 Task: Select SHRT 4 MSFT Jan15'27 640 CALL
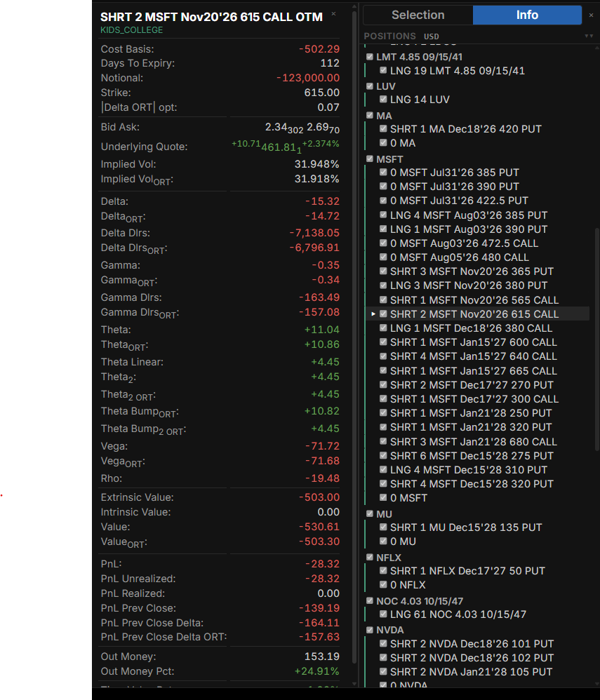click(474, 356)
